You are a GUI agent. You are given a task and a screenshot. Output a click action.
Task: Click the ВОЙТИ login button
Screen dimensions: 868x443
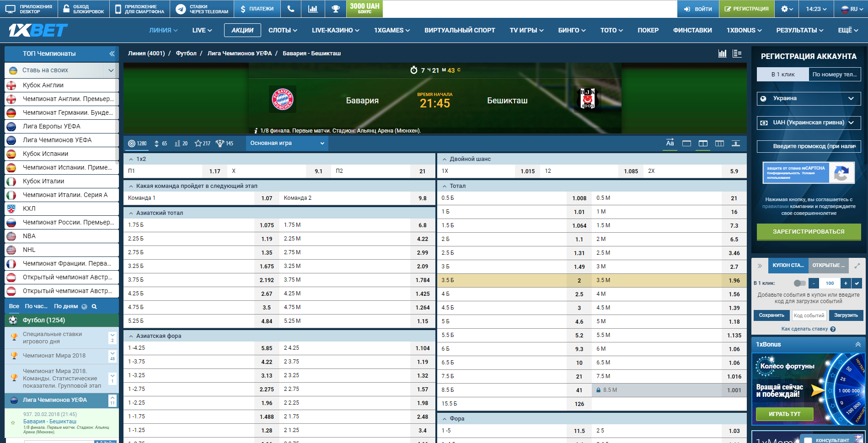tap(698, 9)
